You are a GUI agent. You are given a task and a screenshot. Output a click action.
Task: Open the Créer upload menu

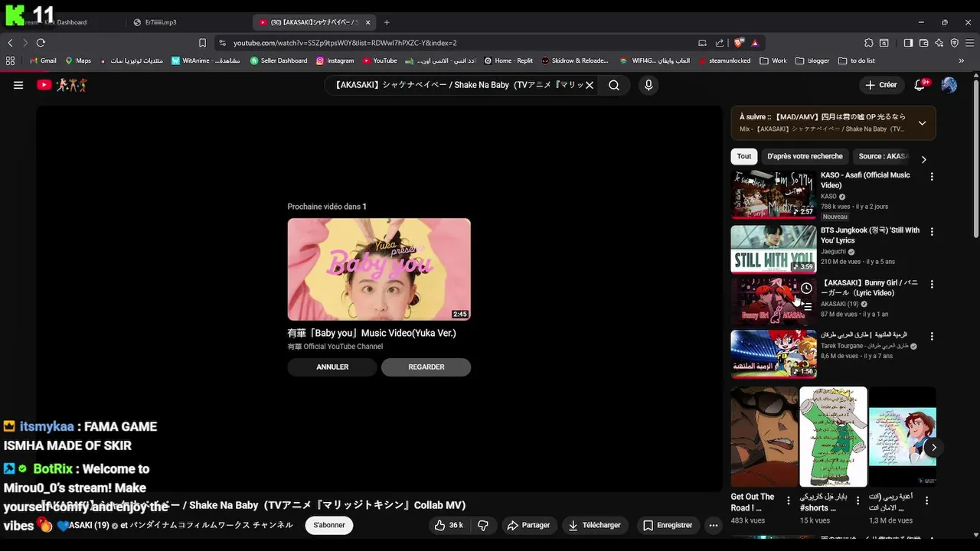pyautogui.click(x=881, y=85)
